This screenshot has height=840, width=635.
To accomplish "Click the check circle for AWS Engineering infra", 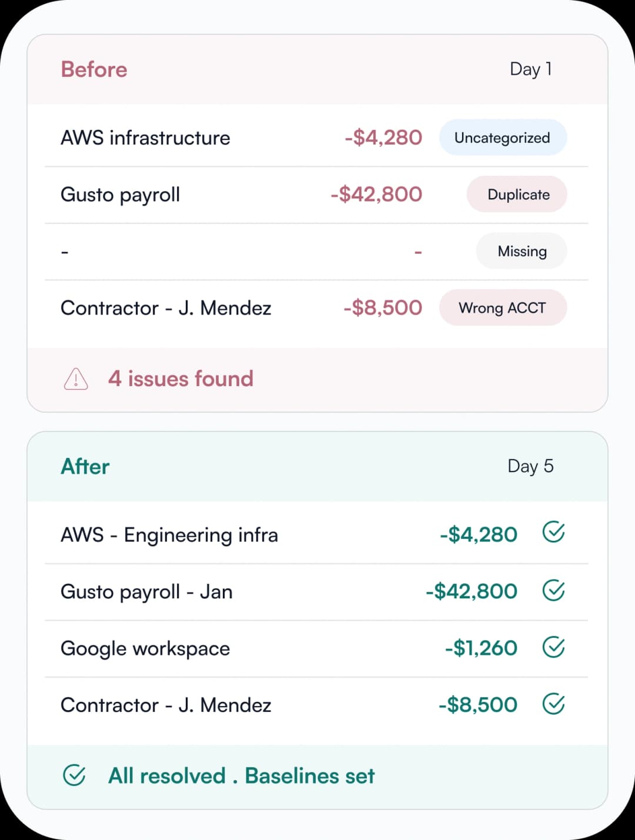I will (553, 533).
